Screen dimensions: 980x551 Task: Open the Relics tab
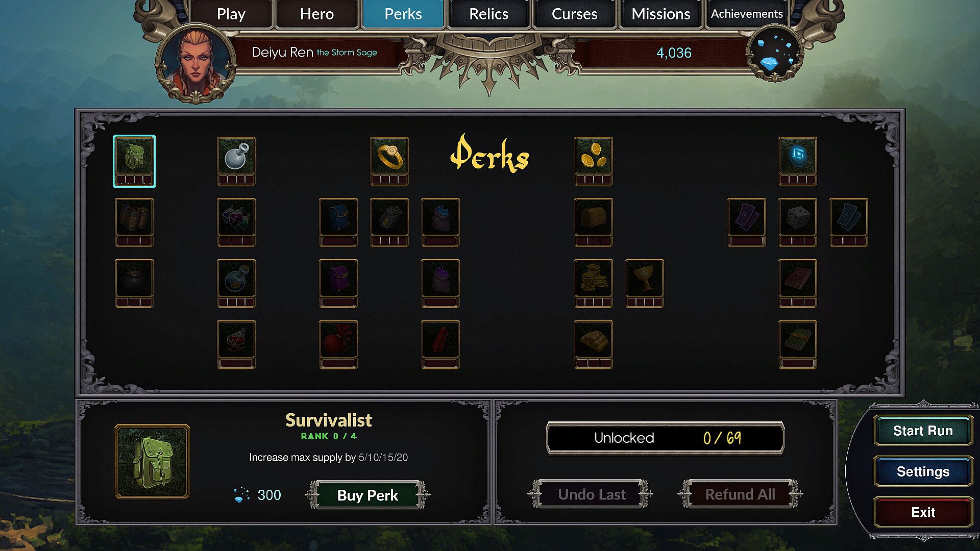(489, 14)
